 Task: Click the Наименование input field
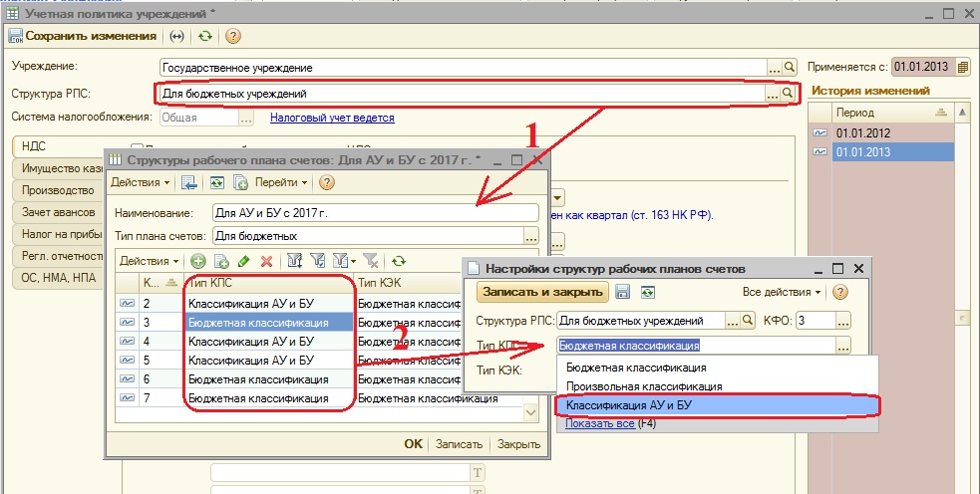point(375,213)
